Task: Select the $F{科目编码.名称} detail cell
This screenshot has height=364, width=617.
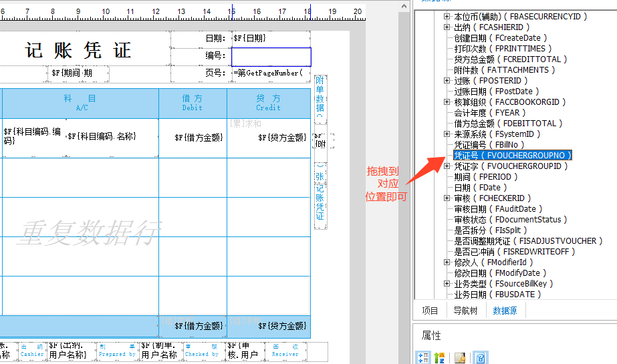Action: [x=112, y=137]
